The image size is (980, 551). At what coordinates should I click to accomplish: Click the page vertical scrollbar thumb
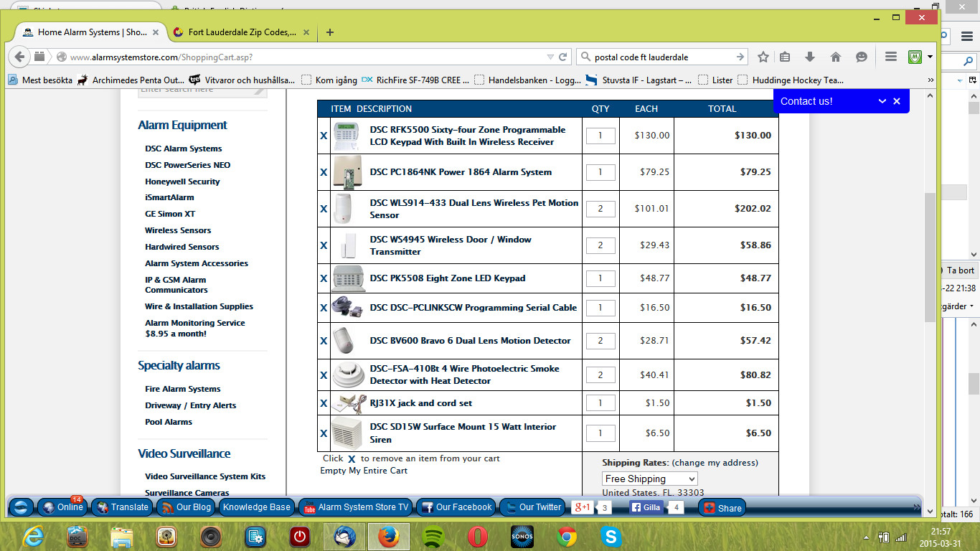tap(930, 258)
